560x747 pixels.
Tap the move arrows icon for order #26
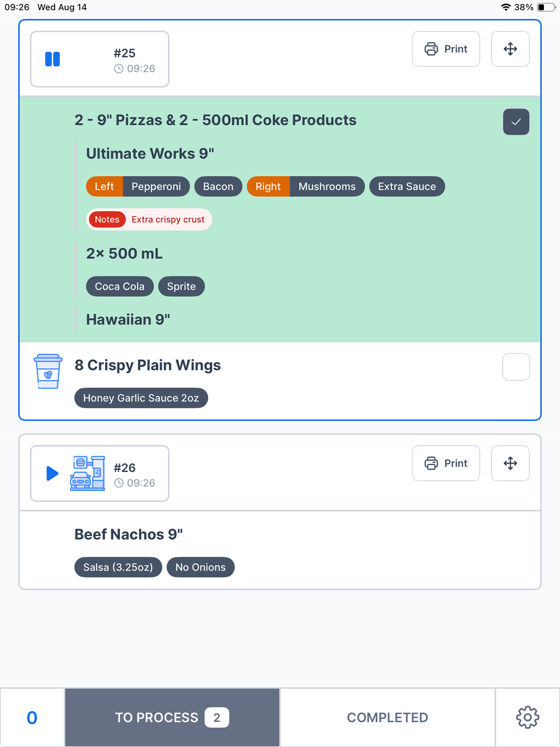click(510, 463)
